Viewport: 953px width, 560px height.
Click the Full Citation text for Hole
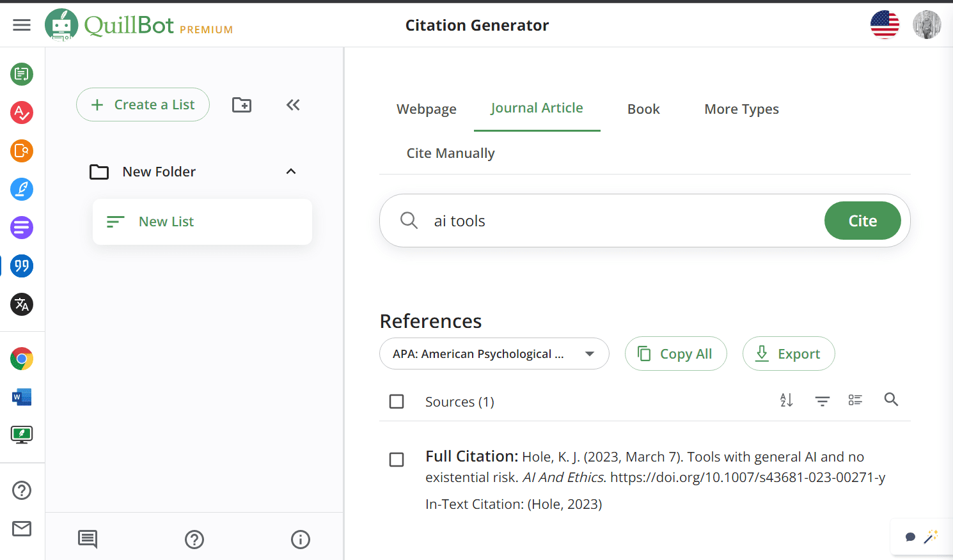coord(656,467)
